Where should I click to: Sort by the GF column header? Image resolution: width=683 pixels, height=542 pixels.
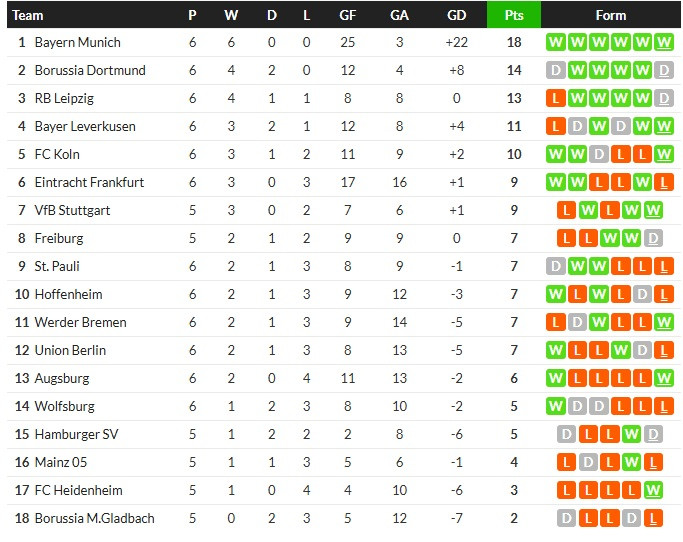point(348,15)
